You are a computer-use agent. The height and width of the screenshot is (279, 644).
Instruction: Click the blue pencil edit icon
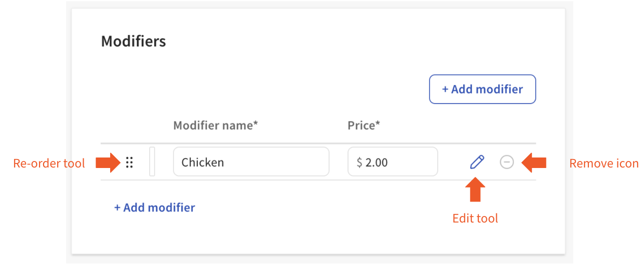pos(477,162)
